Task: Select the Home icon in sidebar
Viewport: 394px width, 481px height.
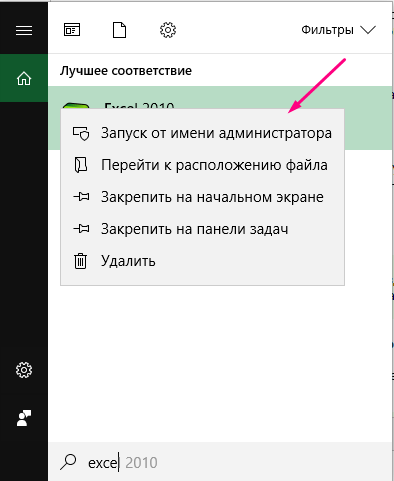Action: coord(24,79)
